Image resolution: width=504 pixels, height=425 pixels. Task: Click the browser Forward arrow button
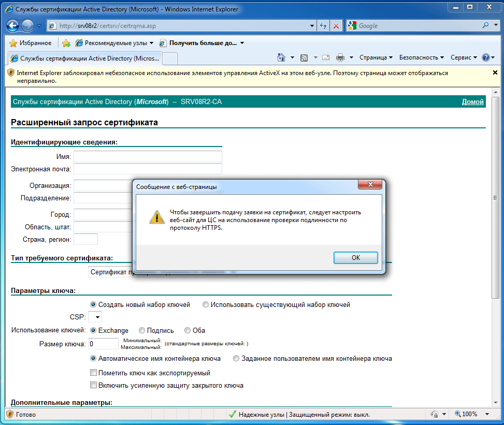tap(27, 26)
